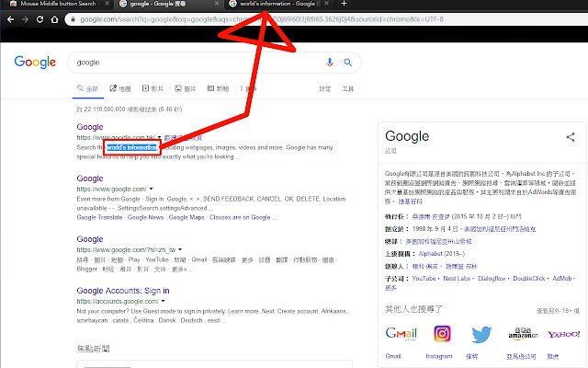Image resolution: width=588 pixels, height=368 pixels.
Task: Open the first 'Google' result title
Action: click(x=90, y=127)
